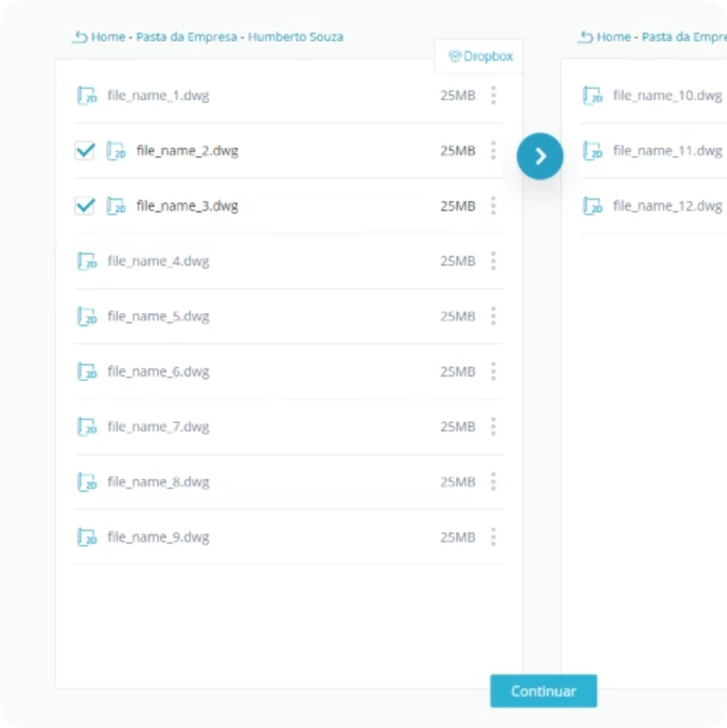
Task: Click the 2D icon beside file_name_9.dwg
Action: (x=87, y=538)
